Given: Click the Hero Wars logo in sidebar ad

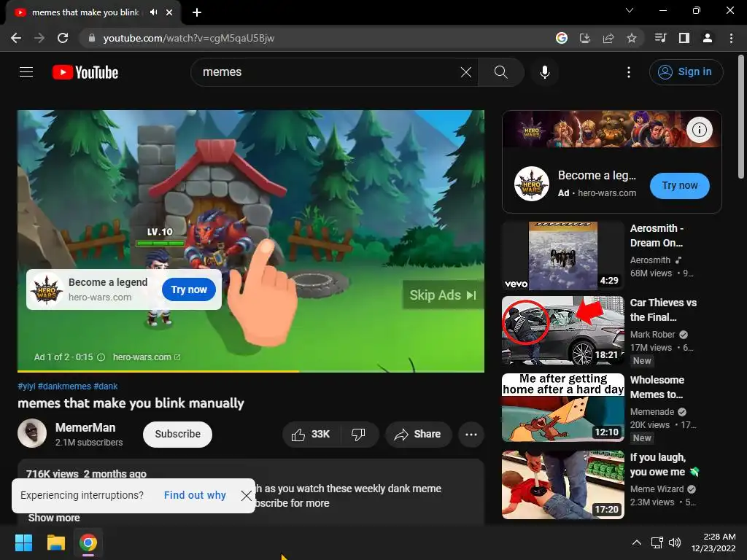Looking at the screenshot, I should tap(532, 184).
